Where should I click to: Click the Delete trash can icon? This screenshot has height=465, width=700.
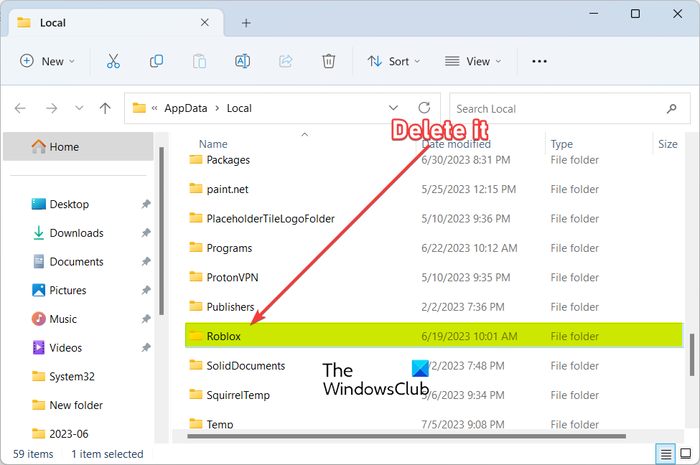point(328,61)
